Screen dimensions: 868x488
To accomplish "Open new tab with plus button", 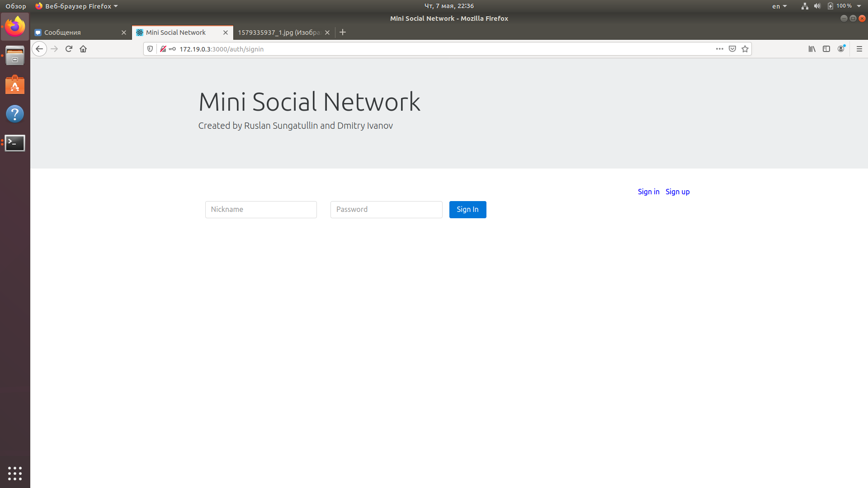I will [x=343, y=32].
